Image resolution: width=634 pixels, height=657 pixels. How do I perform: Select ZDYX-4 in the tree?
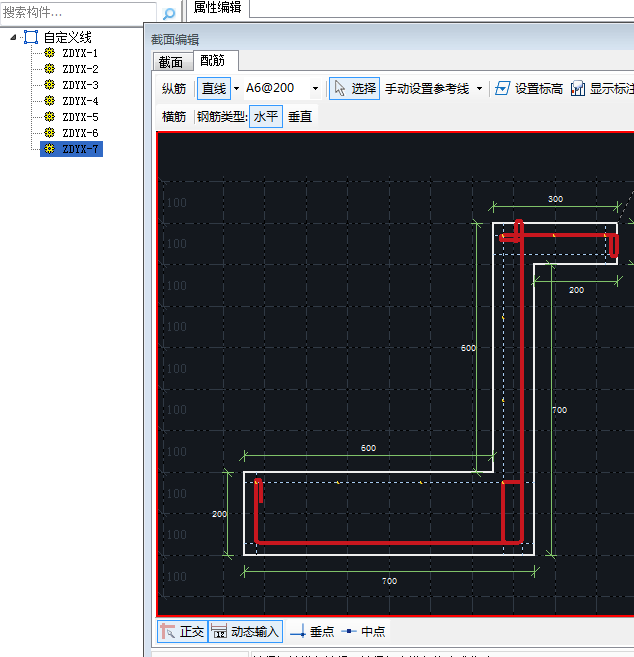[x=80, y=101]
